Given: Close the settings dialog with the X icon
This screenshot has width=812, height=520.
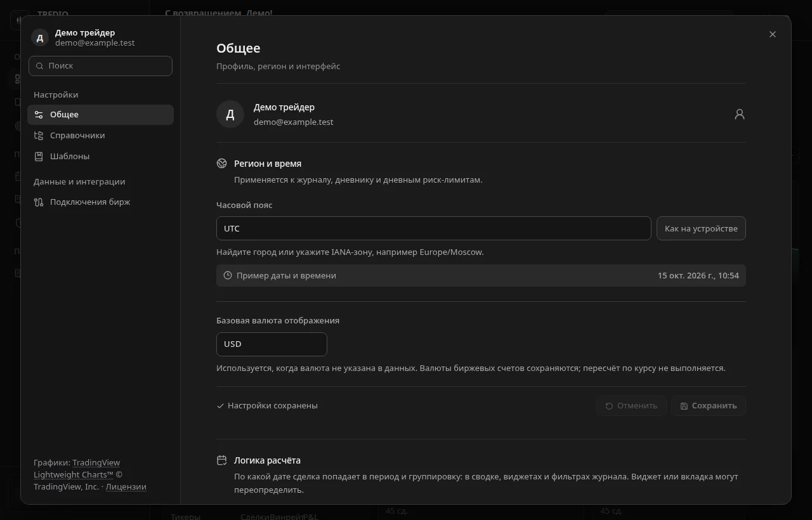Looking at the screenshot, I should click(x=772, y=34).
